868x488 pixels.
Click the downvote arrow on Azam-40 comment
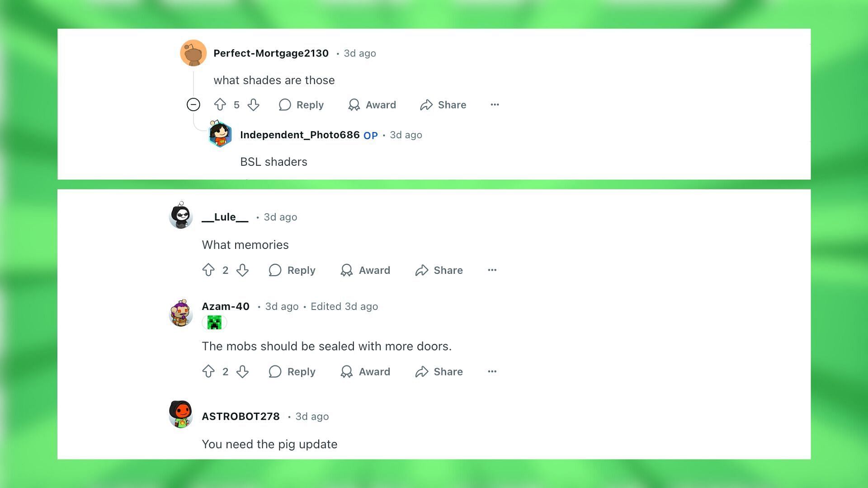tap(243, 372)
